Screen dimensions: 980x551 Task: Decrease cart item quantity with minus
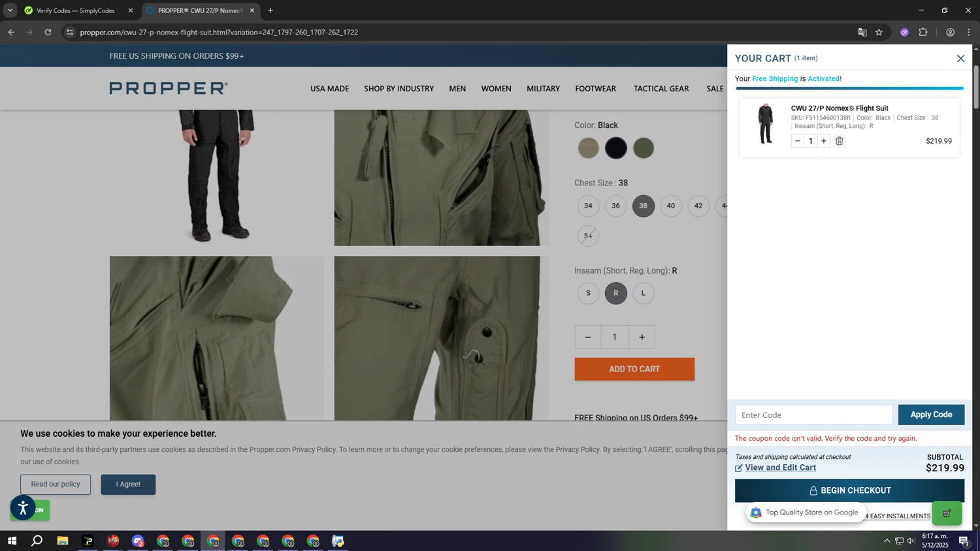click(x=798, y=141)
